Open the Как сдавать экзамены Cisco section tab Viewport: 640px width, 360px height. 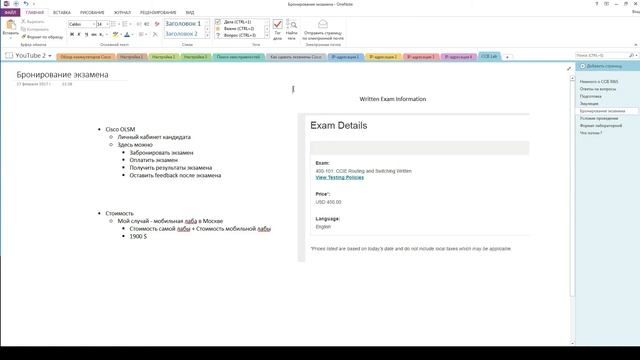[296, 57]
